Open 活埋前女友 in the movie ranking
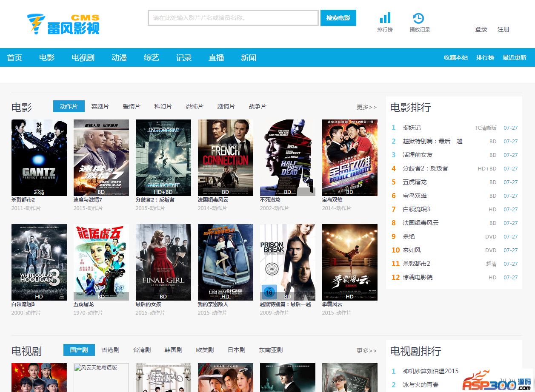Viewport: 535px width, 392px height. 418,155
